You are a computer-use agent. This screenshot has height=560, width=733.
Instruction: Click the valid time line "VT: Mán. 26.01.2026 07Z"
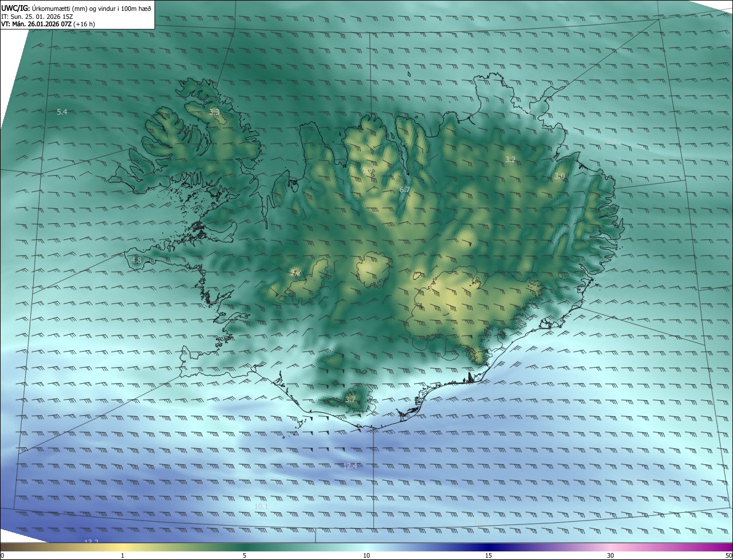[x=48, y=24]
